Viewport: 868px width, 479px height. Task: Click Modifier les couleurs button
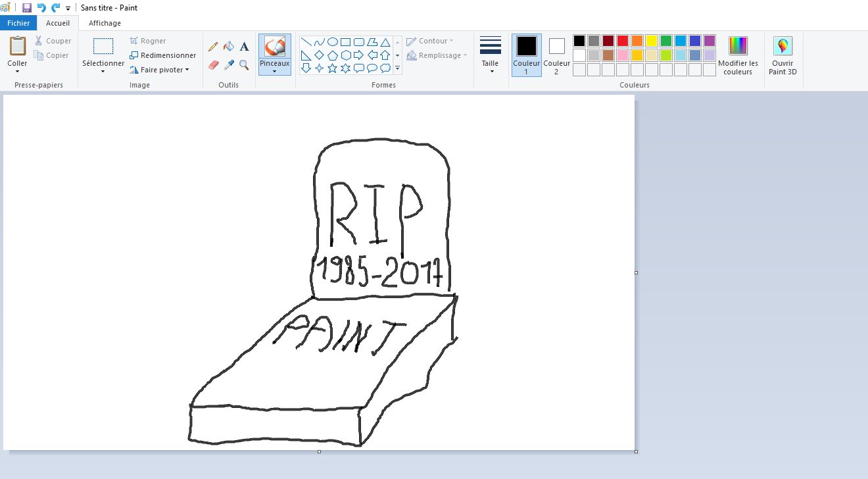pyautogui.click(x=738, y=55)
